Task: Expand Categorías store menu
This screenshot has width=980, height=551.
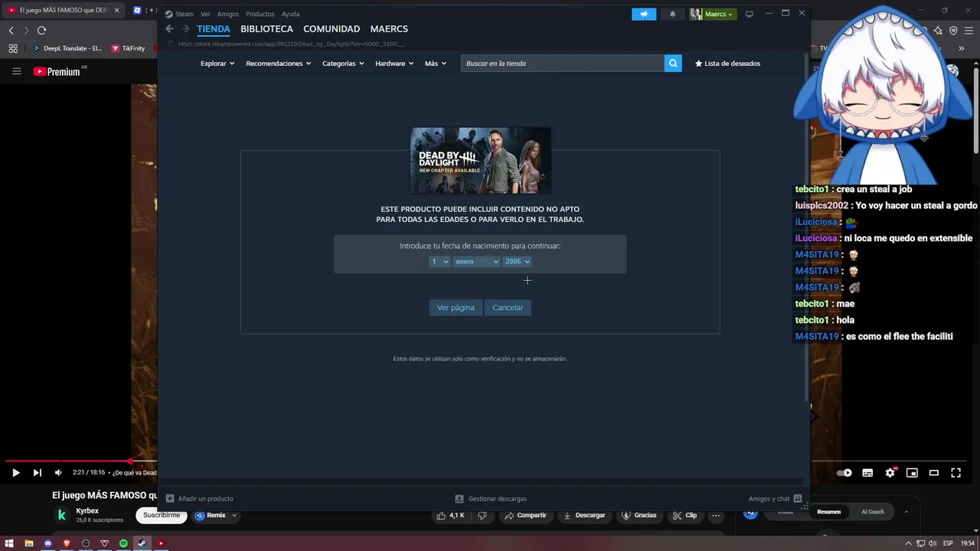Action: 343,64
